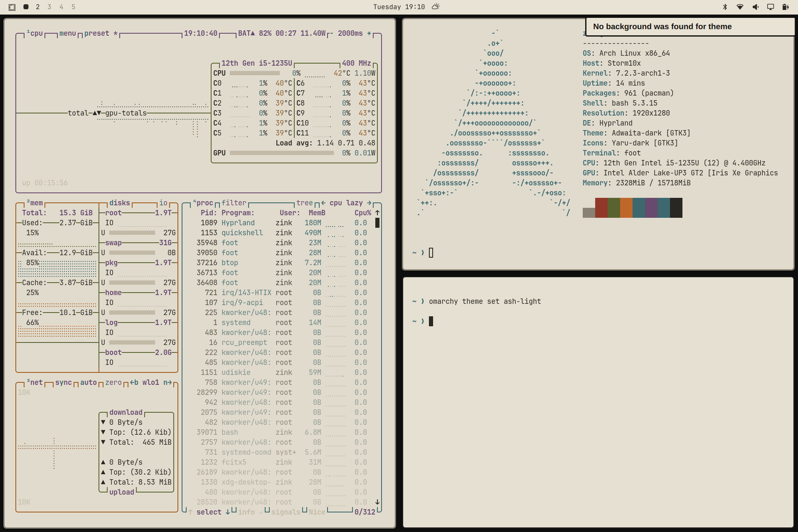Screen dimensions: 798x532
Task: Click Nice in the proc footer
Action: pyautogui.click(x=317, y=512)
